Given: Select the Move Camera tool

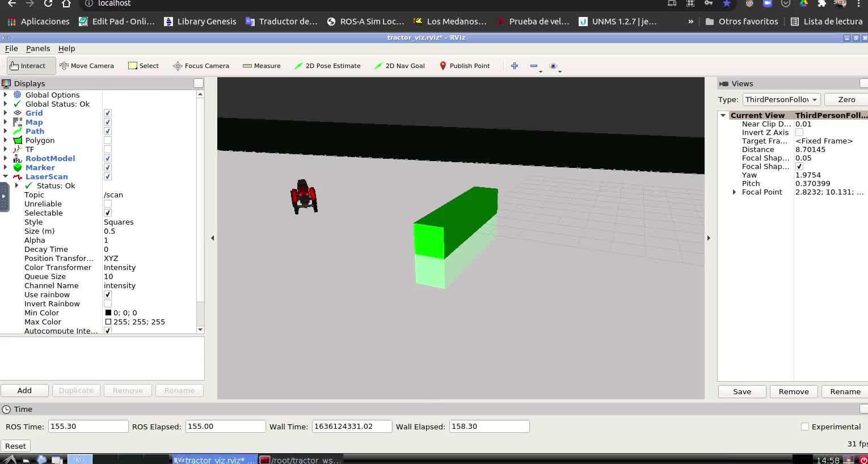Looking at the screenshot, I should pos(87,66).
